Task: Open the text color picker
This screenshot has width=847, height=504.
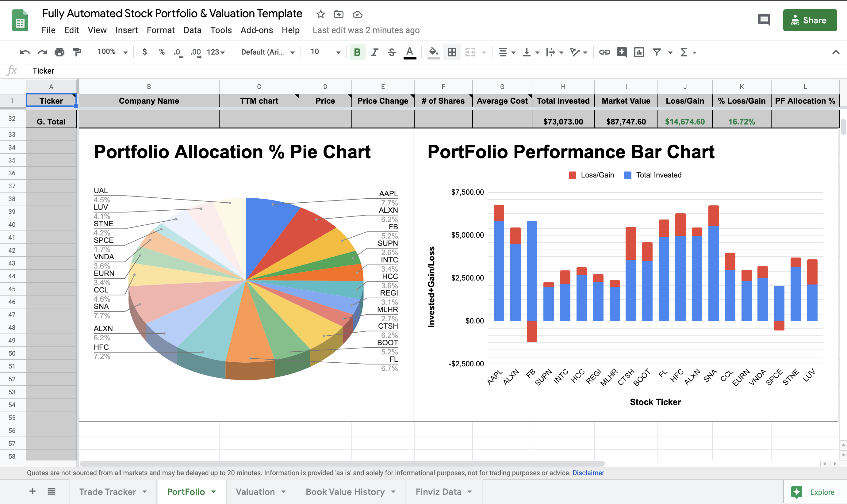Action: click(410, 52)
